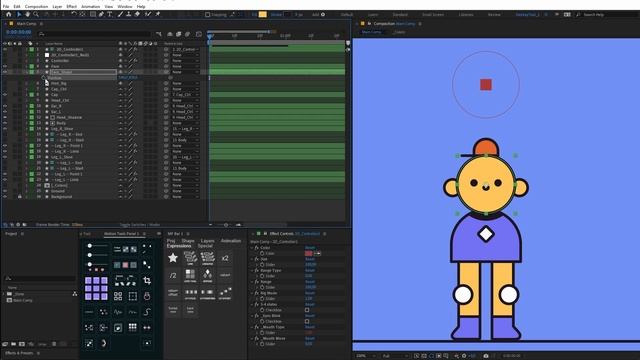Reset the _Mouth Move effect
The height and width of the screenshot is (360, 640).
pyautogui.click(x=310, y=338)
